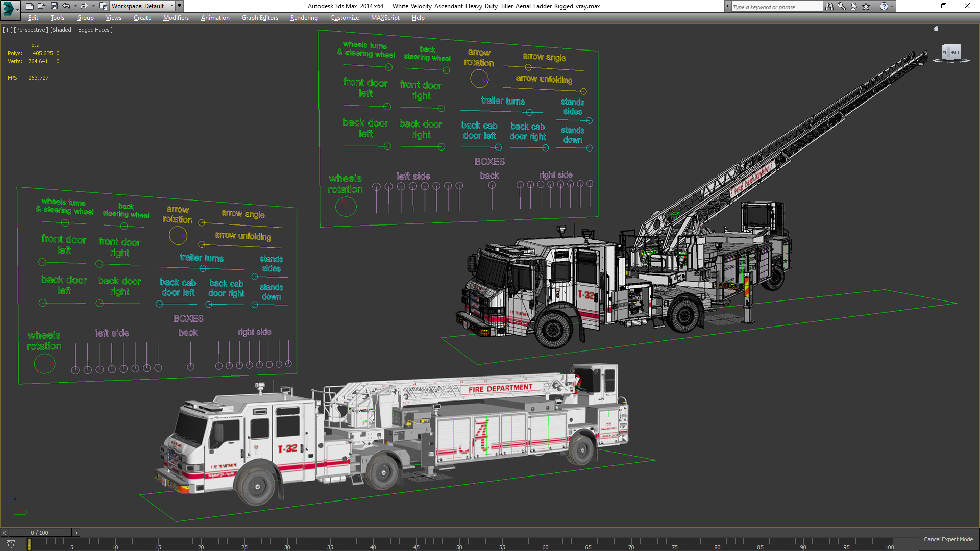Click in the keyword search field
This screenshot has width=980, height=551.
click(x=777, y=7)
